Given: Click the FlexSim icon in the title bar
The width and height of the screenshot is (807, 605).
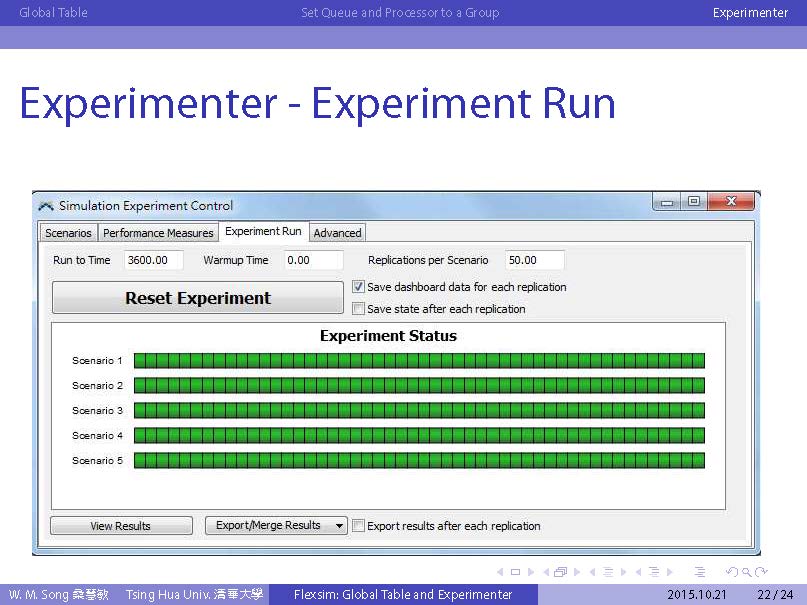Looking at the screenshot, I should pos(46,206).
